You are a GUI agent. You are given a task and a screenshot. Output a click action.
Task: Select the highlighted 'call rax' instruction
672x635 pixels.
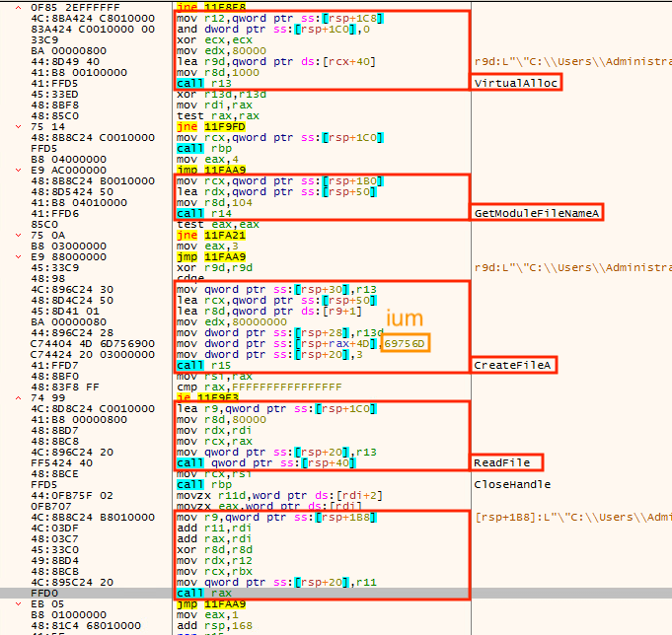[204, 593]
